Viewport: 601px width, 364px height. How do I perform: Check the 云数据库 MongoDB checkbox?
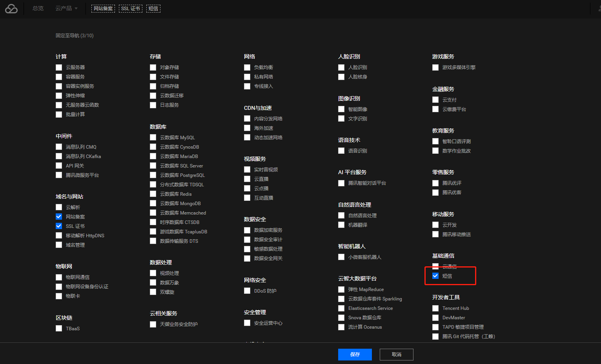point(153,203)
